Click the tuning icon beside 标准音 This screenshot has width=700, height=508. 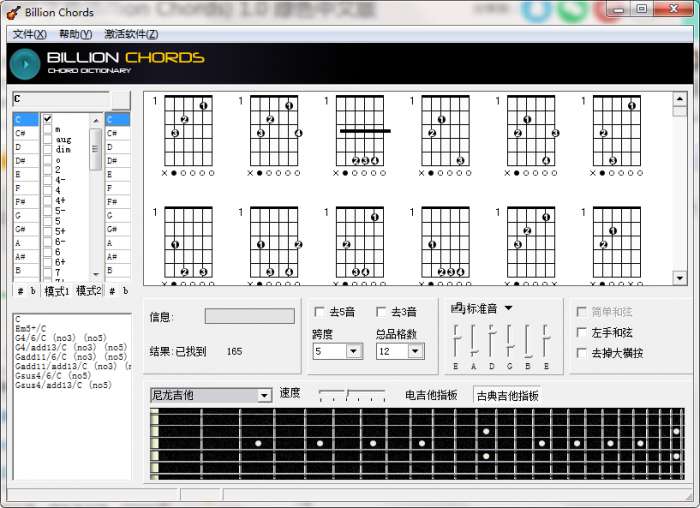tap(458, 308)
